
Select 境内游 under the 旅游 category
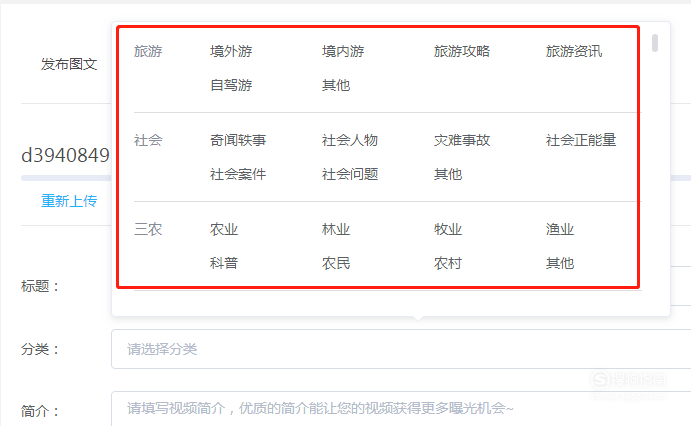[343, 52]
